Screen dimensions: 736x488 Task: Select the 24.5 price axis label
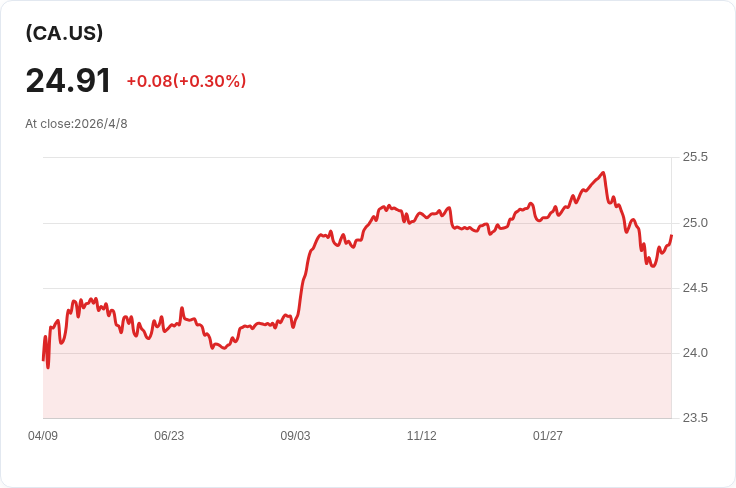click(x=695, y=288)
